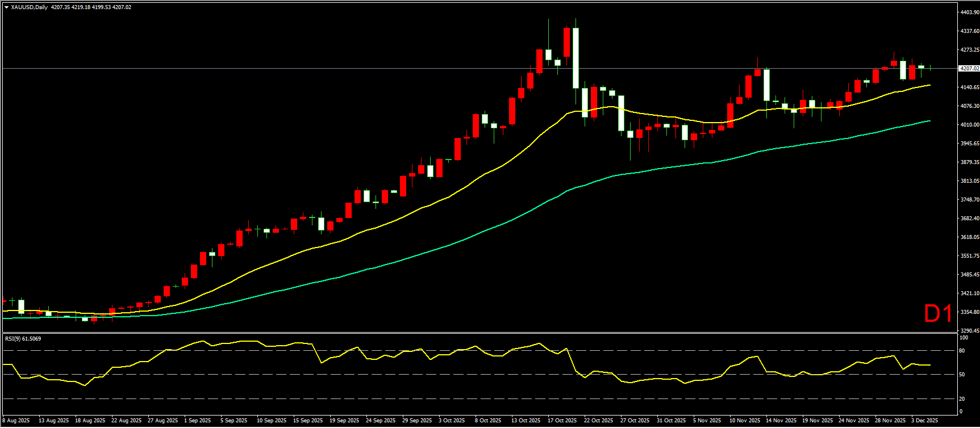Click the 4010.00 price scale label
This screenshot has height=428, width=980.
(x=969, y=125)
